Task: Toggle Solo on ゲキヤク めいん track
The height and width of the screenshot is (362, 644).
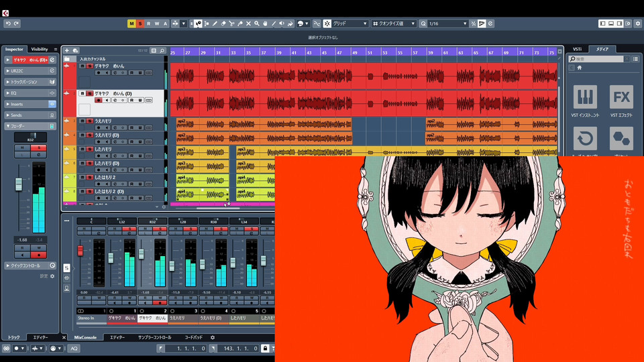Action: [x=89, y=66]
